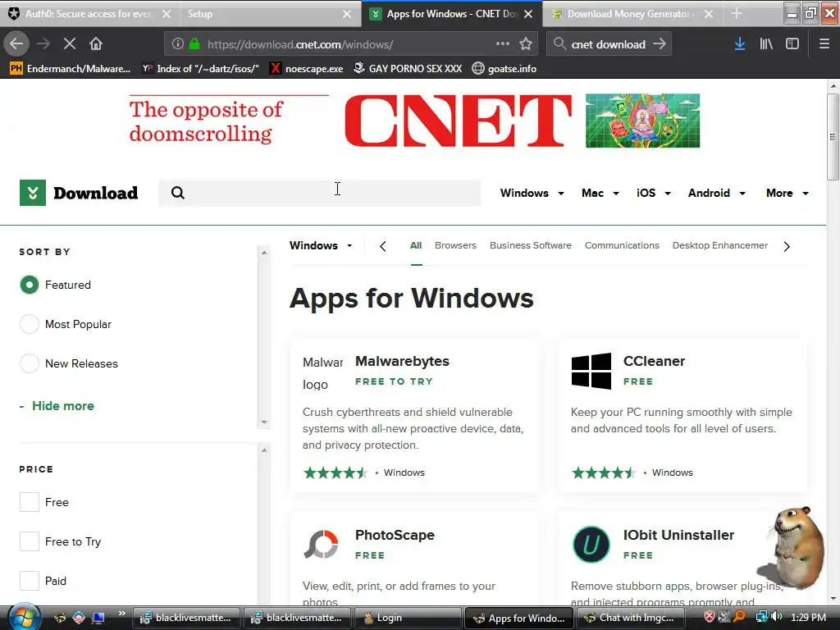Select the All category tab
Viewport: 840px width, 630px height.
416,245
